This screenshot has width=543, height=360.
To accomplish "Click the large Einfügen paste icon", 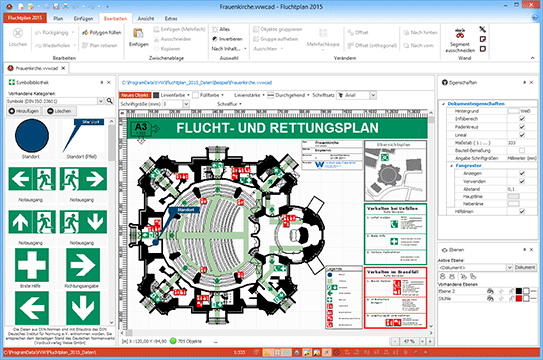I will (139, 34).
